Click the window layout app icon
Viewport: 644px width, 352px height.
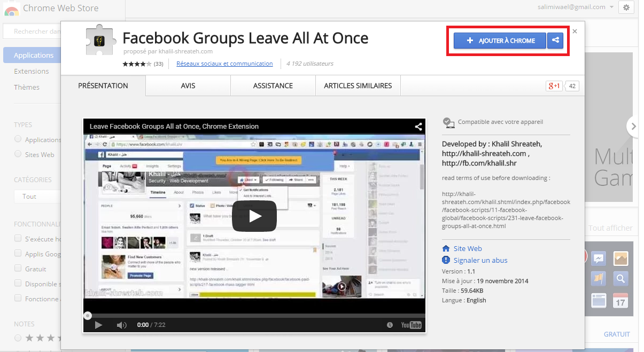pos(599,300)
